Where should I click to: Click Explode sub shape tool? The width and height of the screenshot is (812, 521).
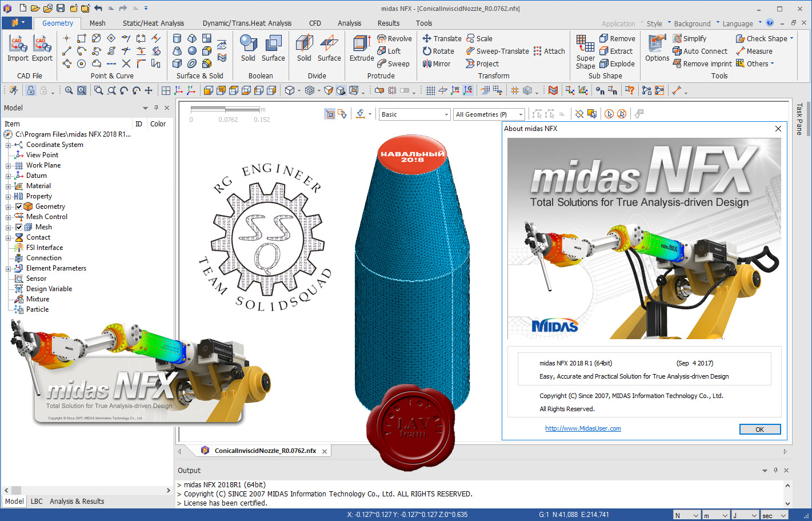[x=617, y=63]
